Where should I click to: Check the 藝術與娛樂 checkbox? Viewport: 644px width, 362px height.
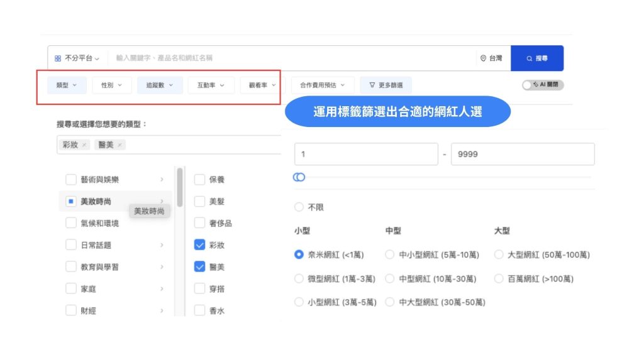pyautogui.click(x=71, y=179)
